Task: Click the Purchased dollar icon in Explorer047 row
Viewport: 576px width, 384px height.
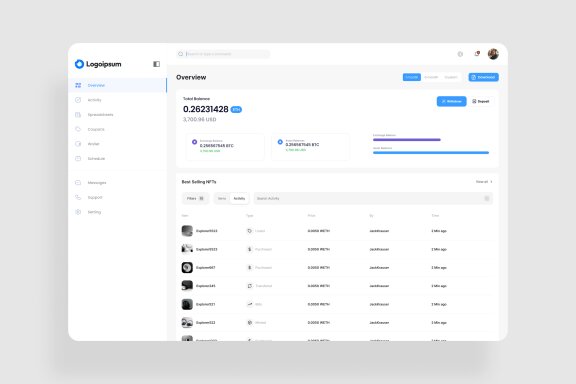Action: point(249,268)
